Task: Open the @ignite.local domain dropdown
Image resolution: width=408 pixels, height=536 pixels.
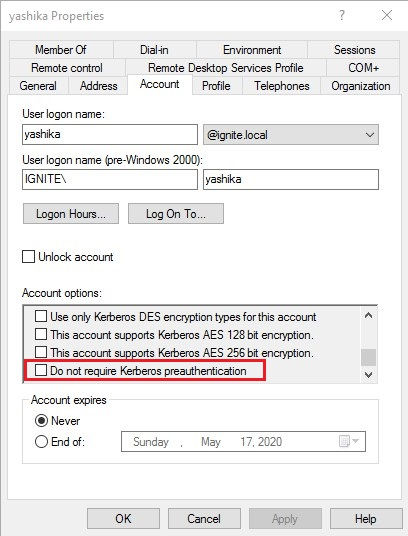Action: [291, 135]
